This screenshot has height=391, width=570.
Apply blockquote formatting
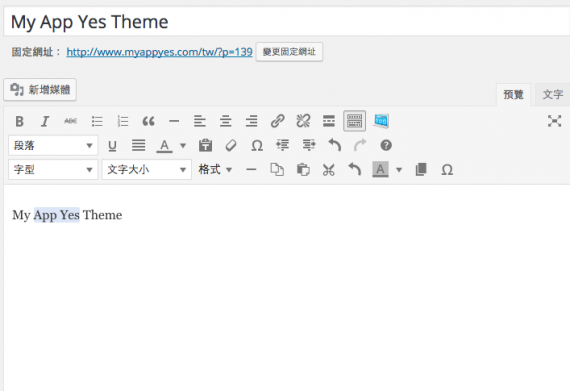[148, 121]
